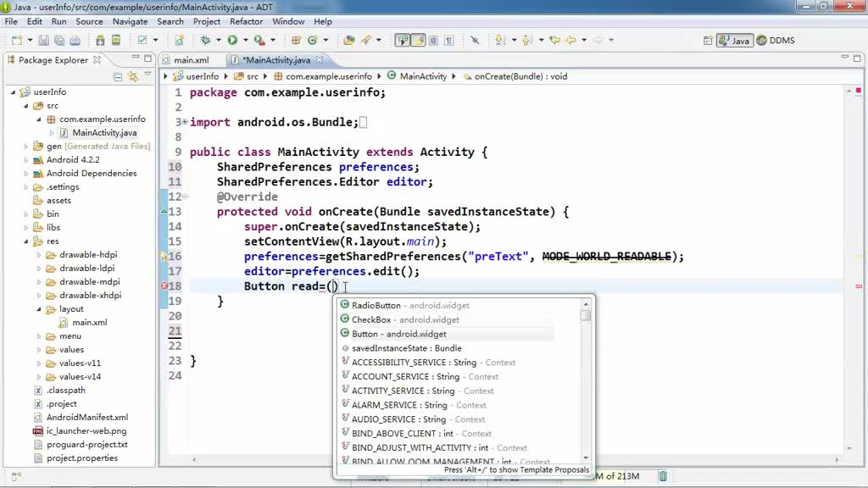The height and width of the screenshot is (488, 868).
Task: Open the File menu
Action: pyautogui.click(x=11, y=21)
